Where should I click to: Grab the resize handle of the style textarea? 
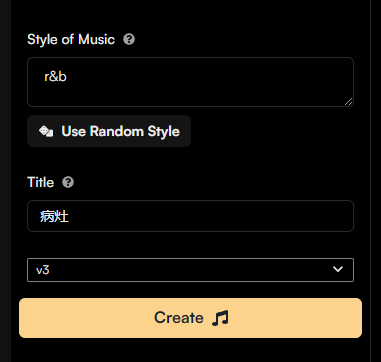coord(349,102)
